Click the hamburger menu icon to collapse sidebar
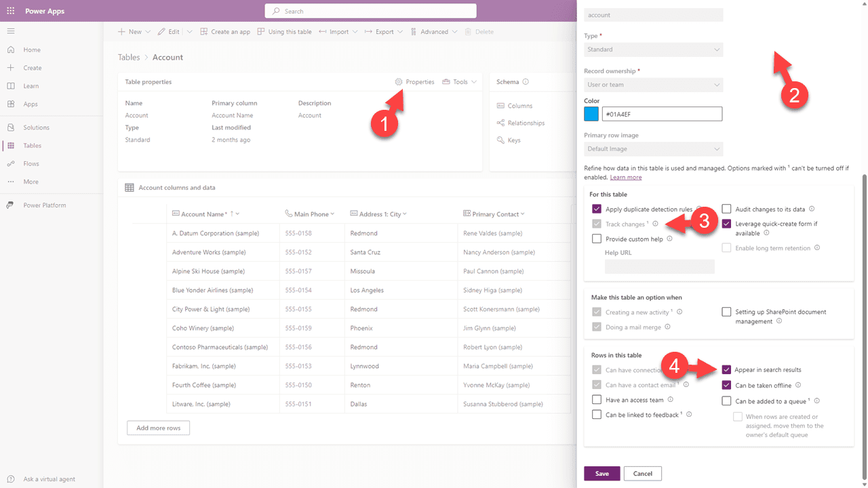 click(10, 30)
